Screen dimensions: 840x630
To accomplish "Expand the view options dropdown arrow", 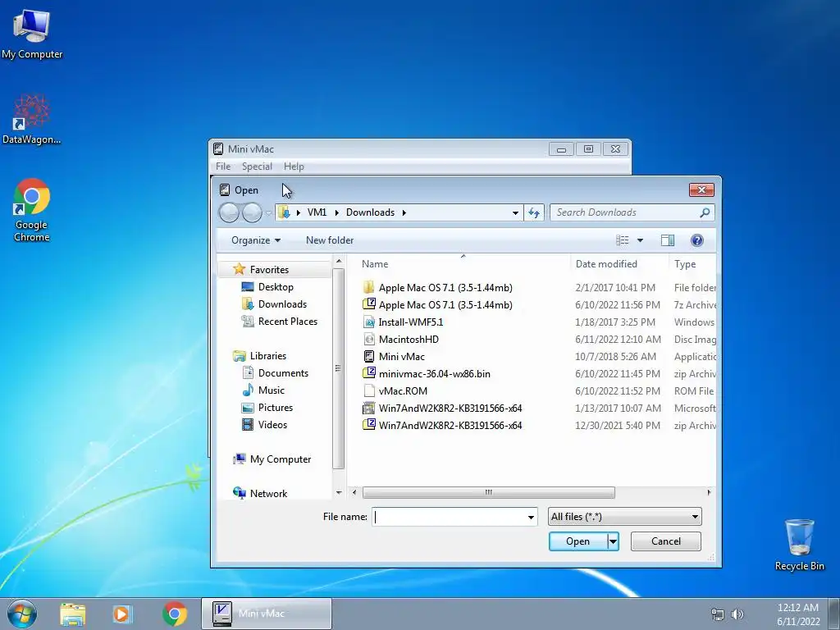I will (640, 240).
